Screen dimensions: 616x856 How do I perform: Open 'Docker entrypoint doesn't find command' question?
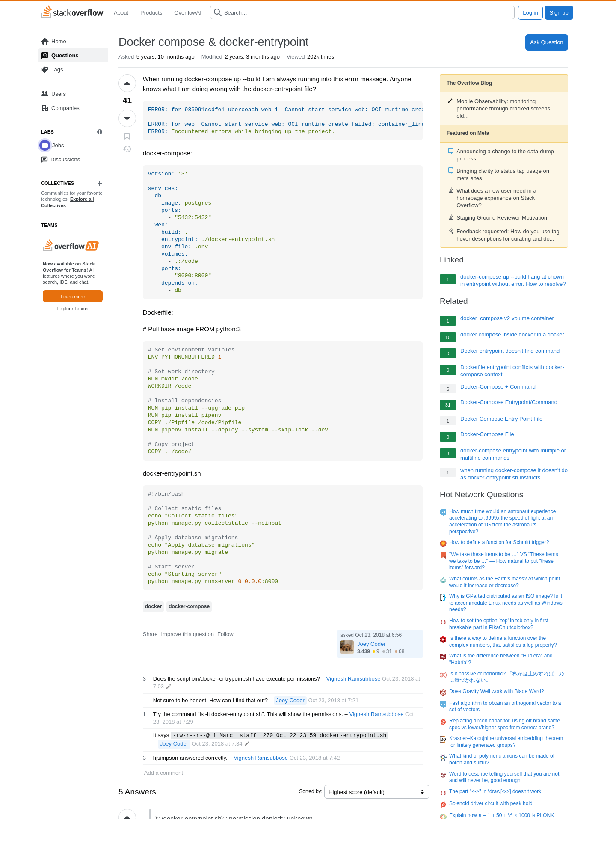[x=510, y=351]
